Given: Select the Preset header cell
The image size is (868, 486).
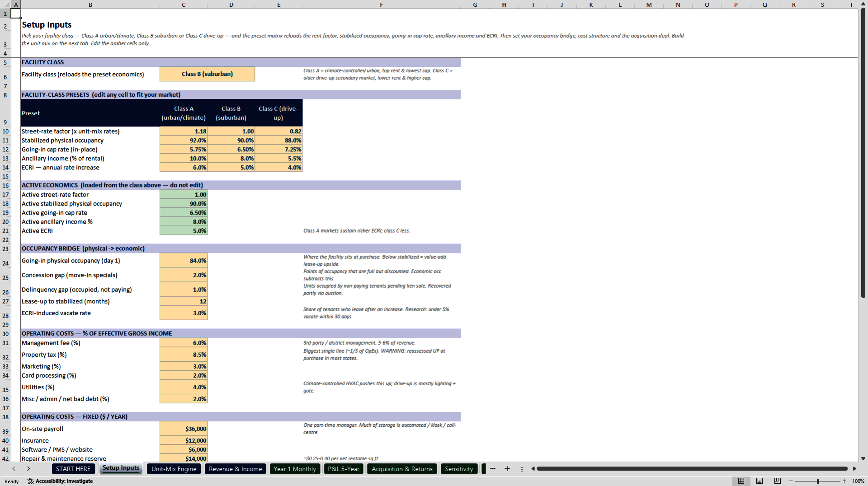Looking at the screenshot, I should coord(90,113).
